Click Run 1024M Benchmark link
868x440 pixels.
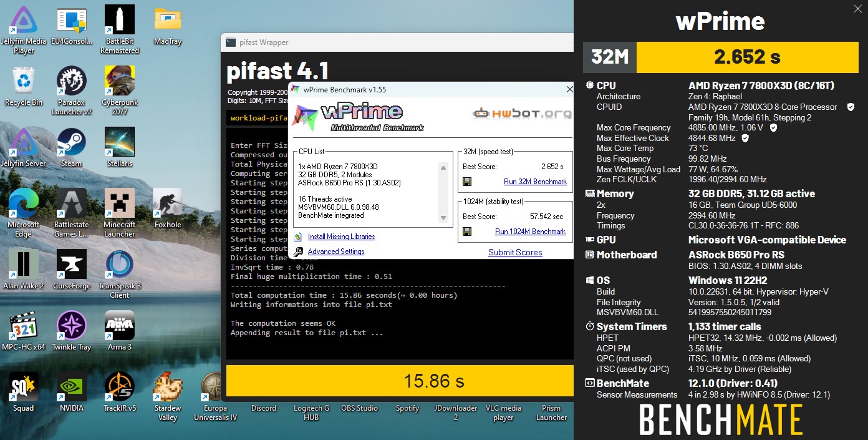point(530,232)
